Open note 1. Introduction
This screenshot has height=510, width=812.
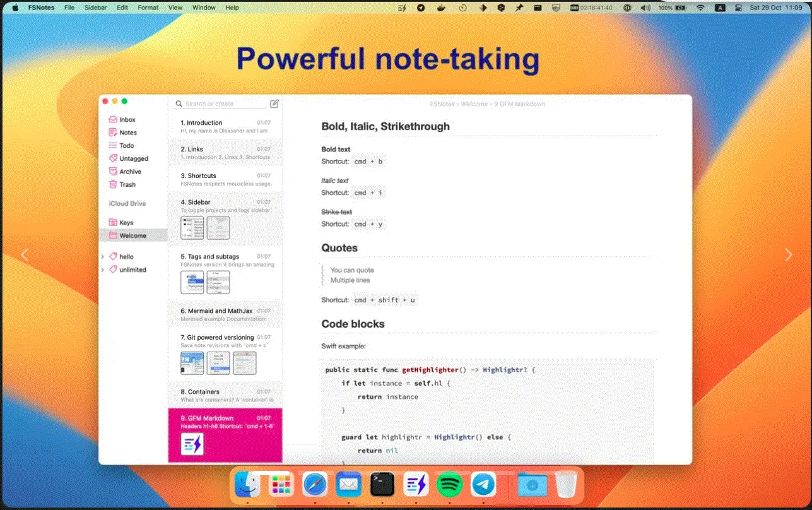pos(225,126)
